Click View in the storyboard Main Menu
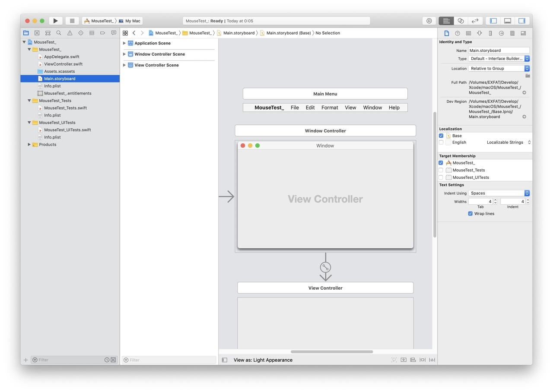The width and height of the screenshot is (553, 392). 350,108
